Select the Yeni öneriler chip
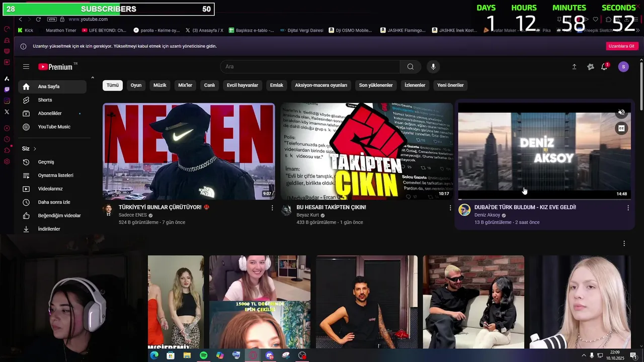This screenshot has height=362, width=644. click(450, 85)
